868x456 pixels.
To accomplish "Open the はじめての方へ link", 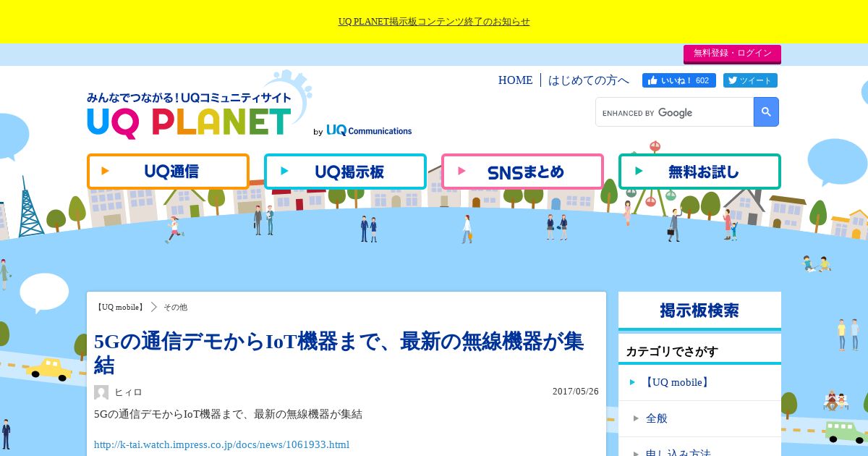I will [x=588, y=80].
